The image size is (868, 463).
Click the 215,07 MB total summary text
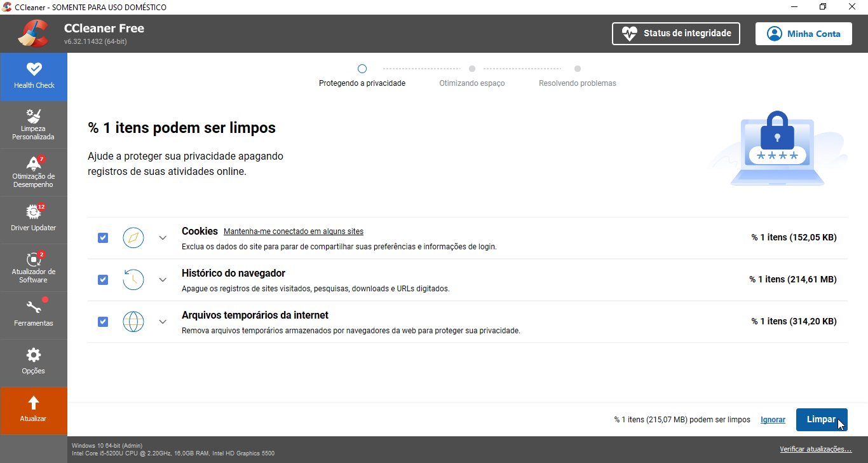tap(682, 420)
